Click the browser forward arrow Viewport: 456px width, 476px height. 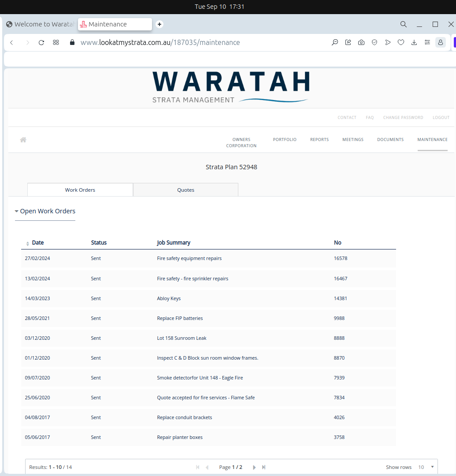point(28,42)
